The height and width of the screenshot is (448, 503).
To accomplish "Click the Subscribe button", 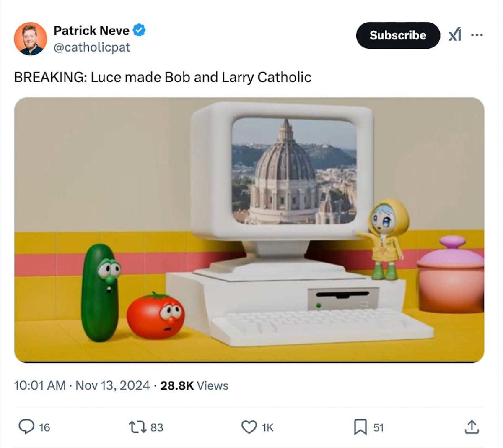I will coord(398,35).
